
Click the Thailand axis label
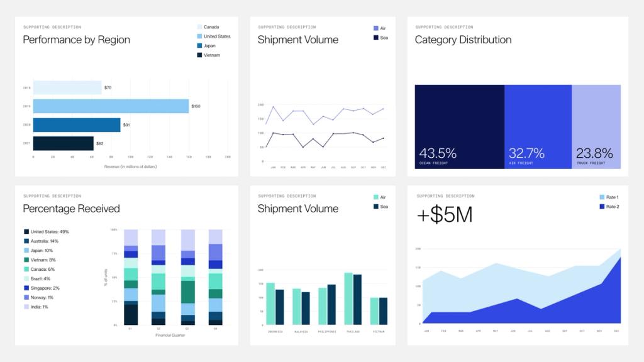tap(353, 332)
